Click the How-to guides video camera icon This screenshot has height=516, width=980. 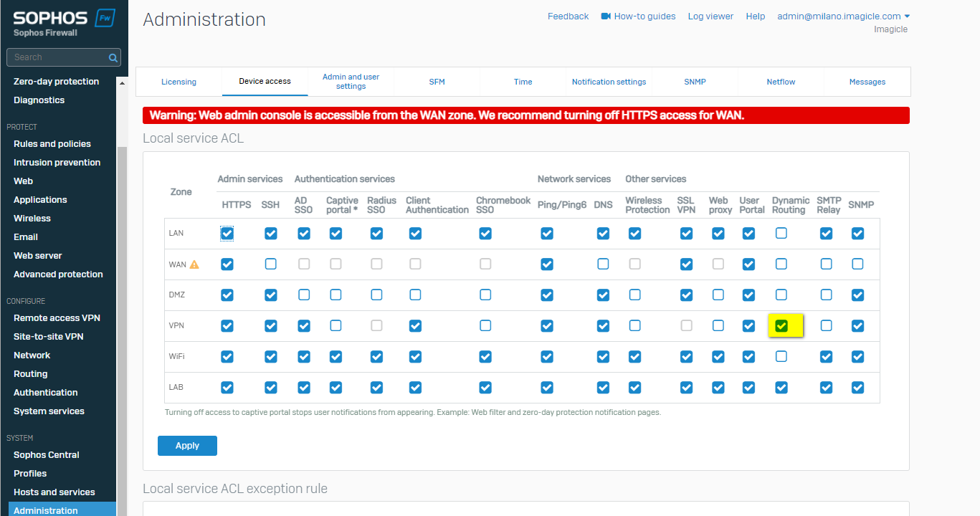coord(606,16)
